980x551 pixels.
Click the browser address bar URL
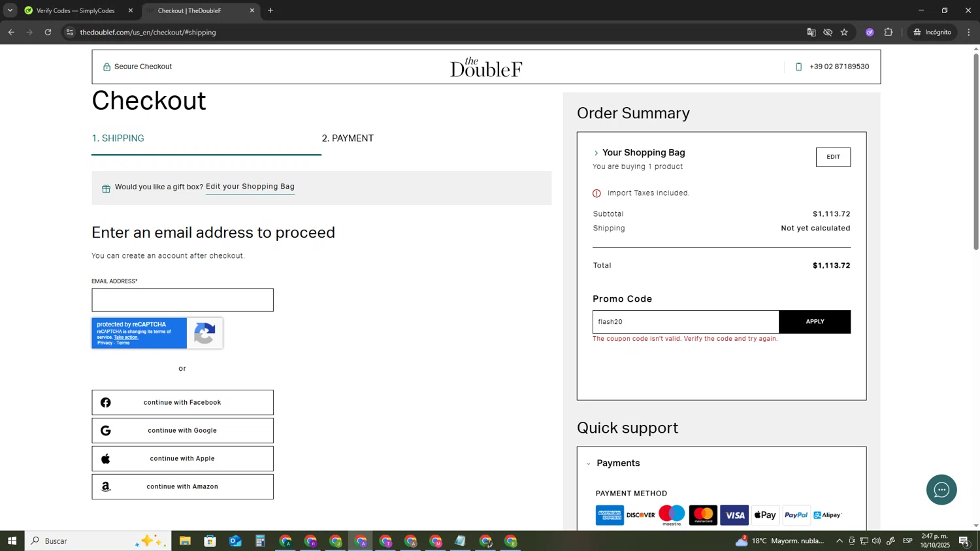(x=148, y=32)
